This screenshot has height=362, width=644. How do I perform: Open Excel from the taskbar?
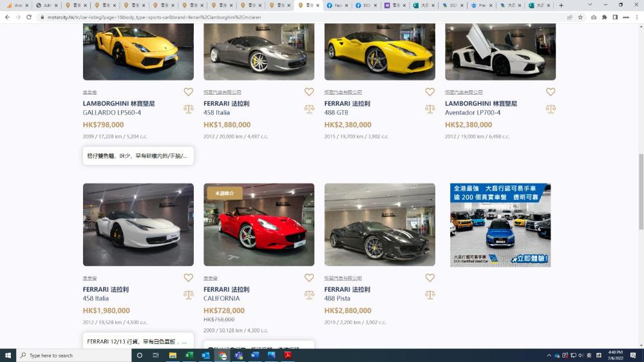coord(189,356)
